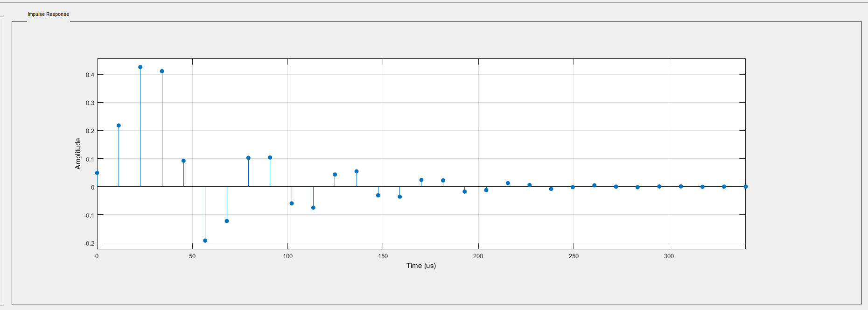Click the Amplitude y-axis label
Image resolution: width=868 pixels, height=310 pixels.
tap(78, 154)
